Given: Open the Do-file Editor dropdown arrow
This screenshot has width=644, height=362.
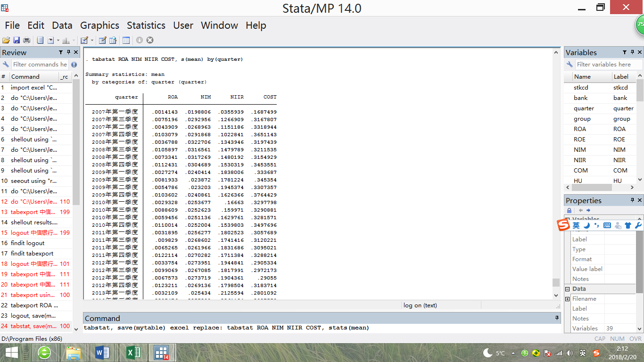Looking at the screenshot, I should (92, 40).
